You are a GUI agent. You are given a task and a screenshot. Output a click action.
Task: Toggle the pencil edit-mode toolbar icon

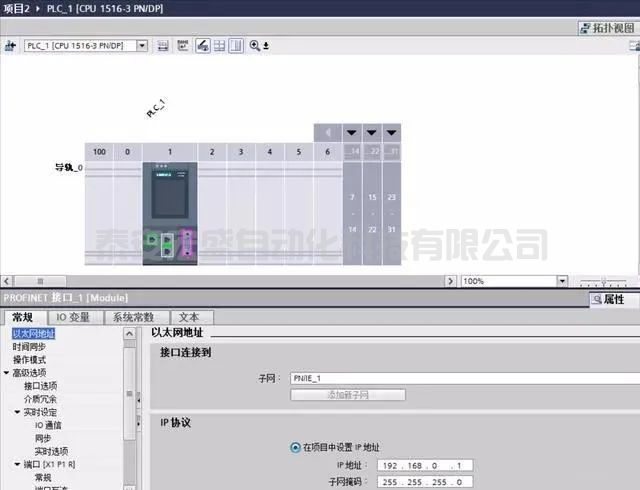click(203, 45)
